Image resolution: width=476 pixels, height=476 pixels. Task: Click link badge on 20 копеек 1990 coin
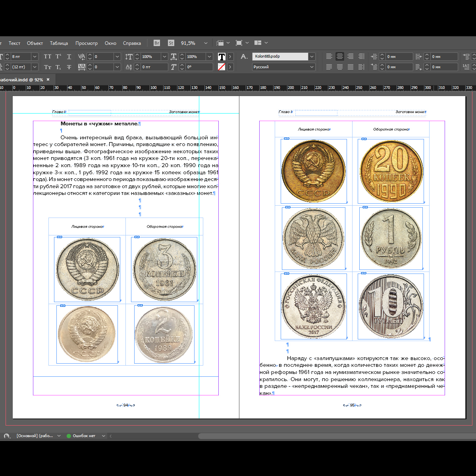point(364,139)
